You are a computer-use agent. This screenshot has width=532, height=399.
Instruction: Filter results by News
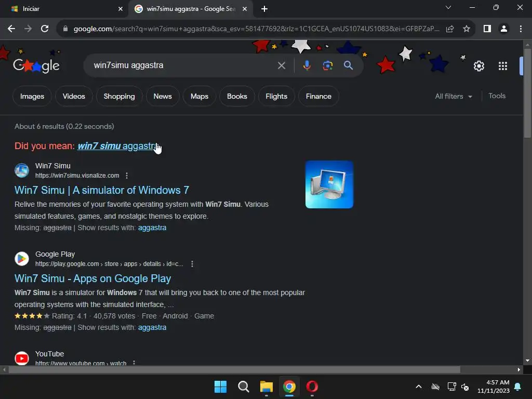(163, 96)
